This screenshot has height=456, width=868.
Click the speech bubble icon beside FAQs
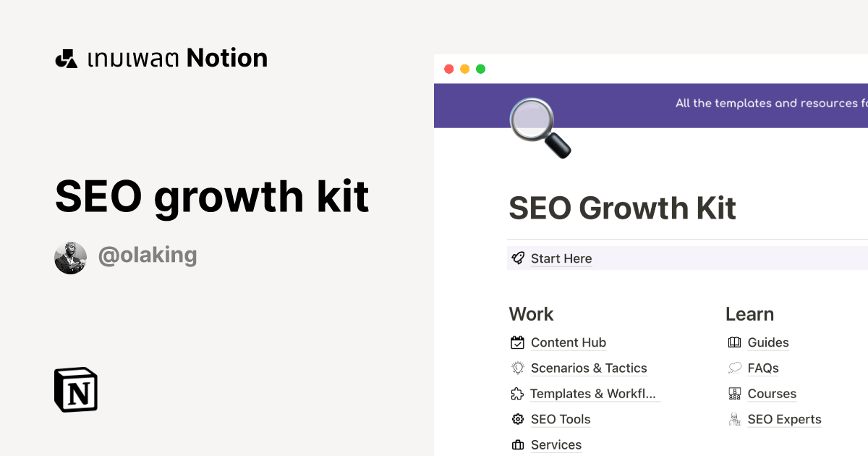click(x=734, y=368)
